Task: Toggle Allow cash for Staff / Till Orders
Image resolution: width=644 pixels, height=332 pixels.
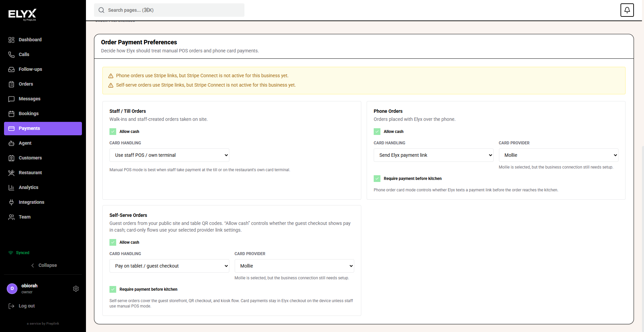Action: tap(113, 132)
